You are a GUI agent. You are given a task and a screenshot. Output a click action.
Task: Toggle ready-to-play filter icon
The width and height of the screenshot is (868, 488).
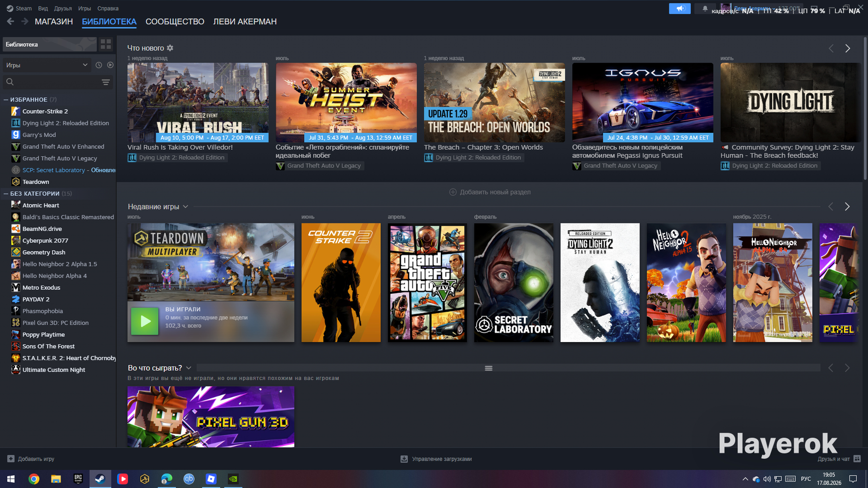tap(110, 65)
